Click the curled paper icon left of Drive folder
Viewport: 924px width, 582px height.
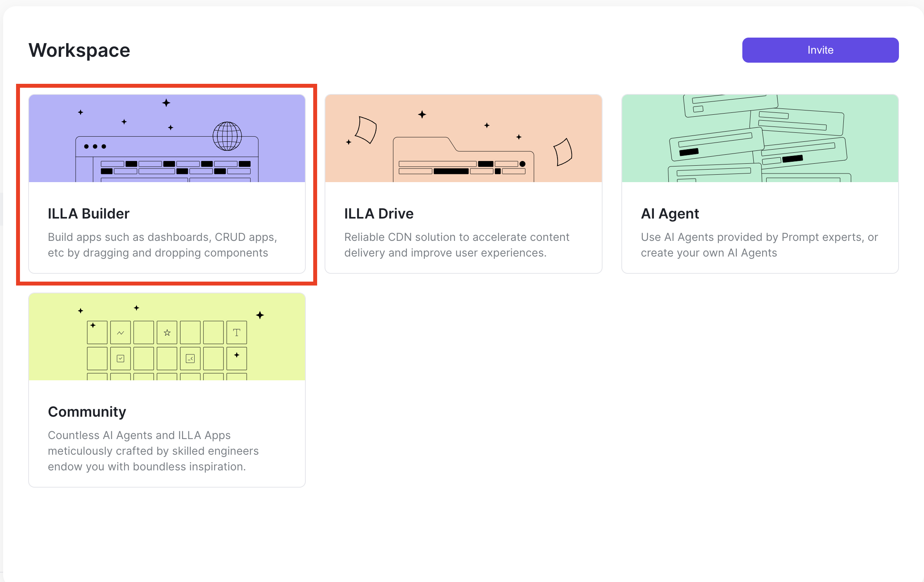pyautogui.click(x=366, y=130)
